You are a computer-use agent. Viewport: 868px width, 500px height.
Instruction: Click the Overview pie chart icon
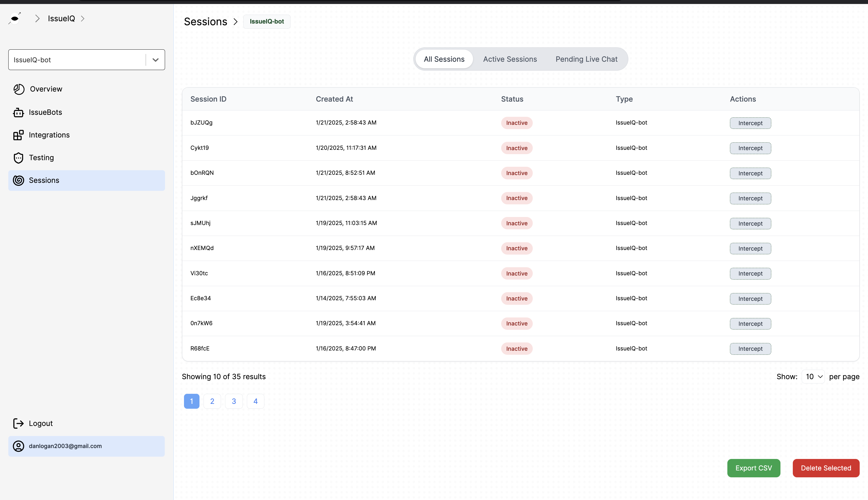click(19, 89)
